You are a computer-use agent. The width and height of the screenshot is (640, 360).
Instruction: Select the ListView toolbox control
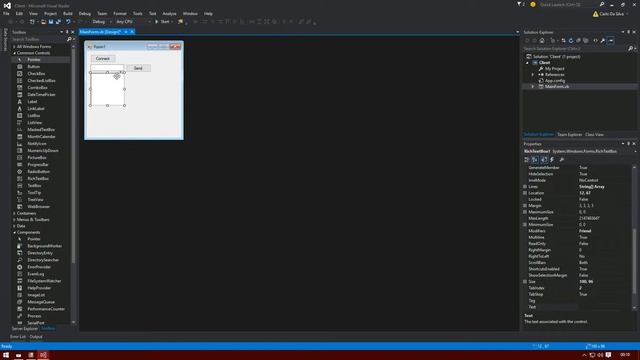pyautogui.click(x=35, y=122)
